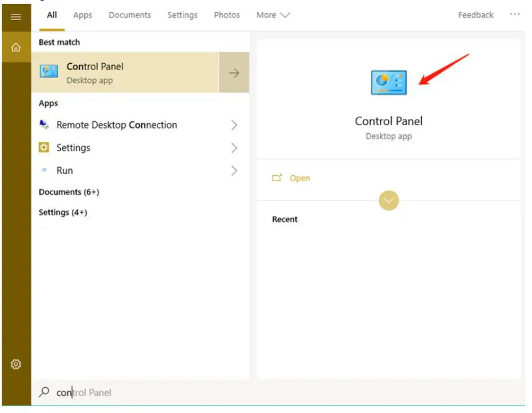Viewport: 532px width, 413px height.
Task: Expand Remote Desktop Connection chevron
Action: [x=234, y=125]
